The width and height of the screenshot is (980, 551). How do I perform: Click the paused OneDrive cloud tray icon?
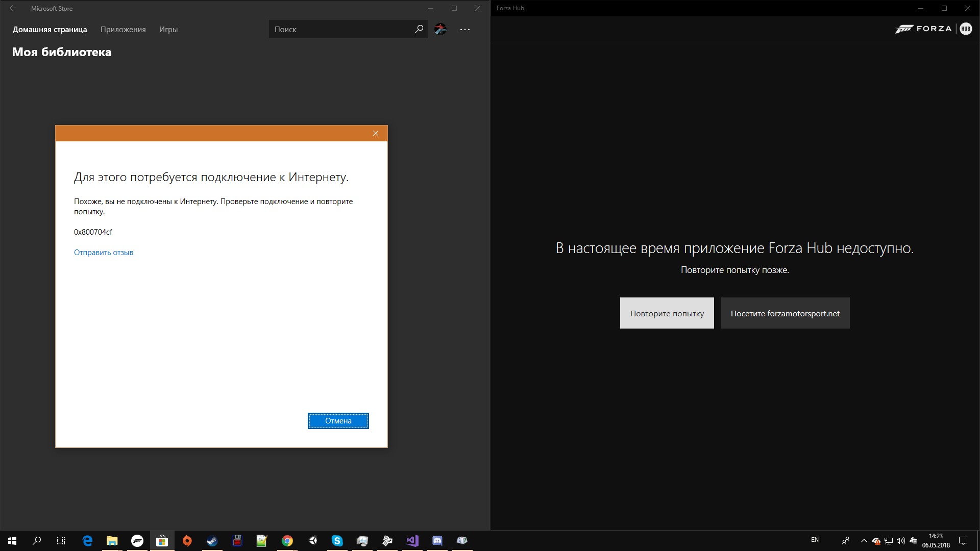pos(914,541)
